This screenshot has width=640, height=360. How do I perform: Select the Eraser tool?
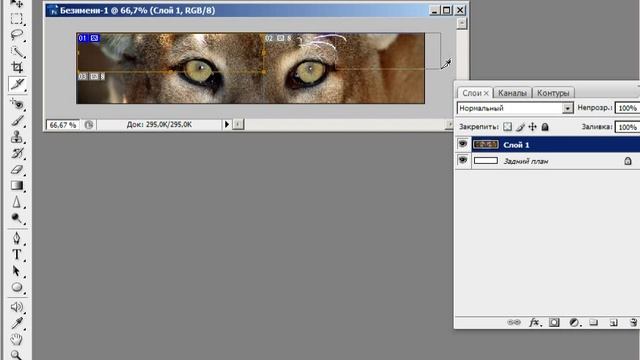pos(17,169)
